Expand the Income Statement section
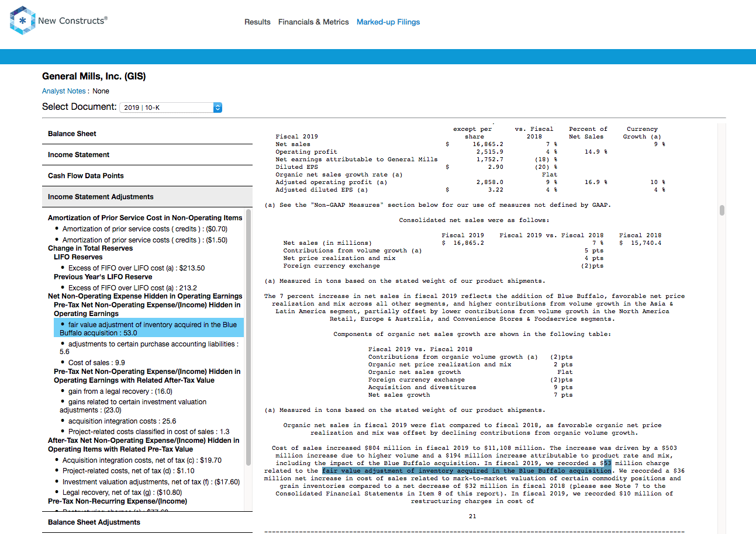The image size is (756, 534). point(147,155)
